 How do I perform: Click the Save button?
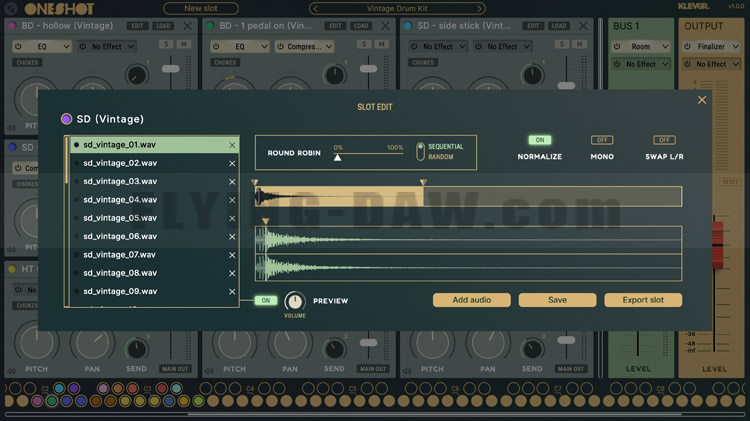[557, 300]
